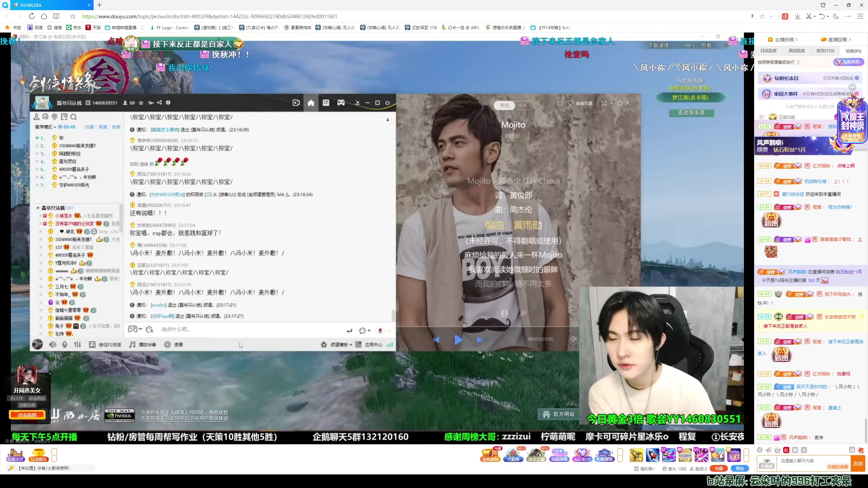Open the browser downloads arrow icon
The image size is (868, 488).
pos(797,16)
